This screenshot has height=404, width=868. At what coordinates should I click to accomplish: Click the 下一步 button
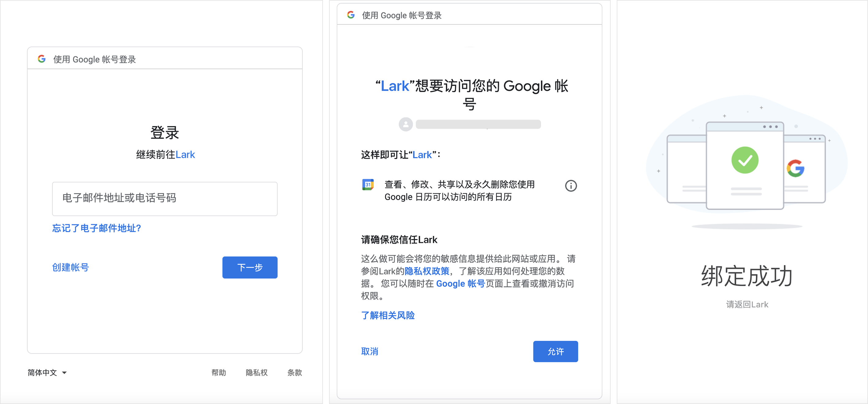[250, 267]
